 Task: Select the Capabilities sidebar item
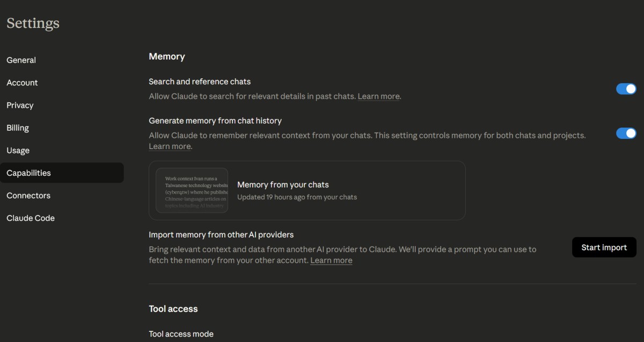[29, 173]
